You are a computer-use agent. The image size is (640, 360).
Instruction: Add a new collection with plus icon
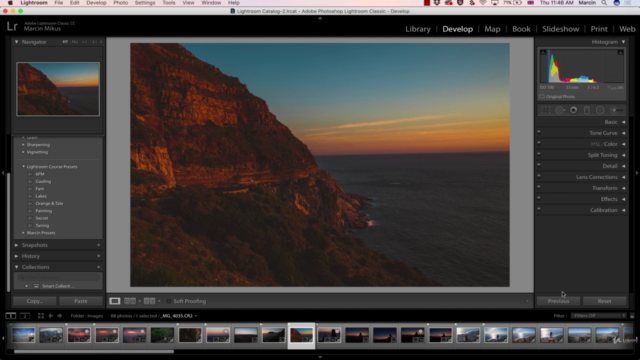point(98,267)
